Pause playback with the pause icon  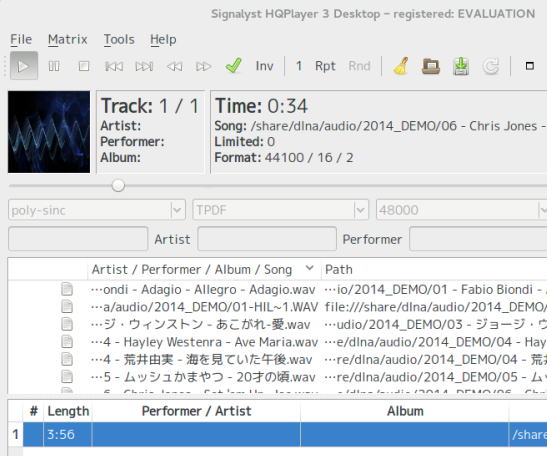[54, 66]
